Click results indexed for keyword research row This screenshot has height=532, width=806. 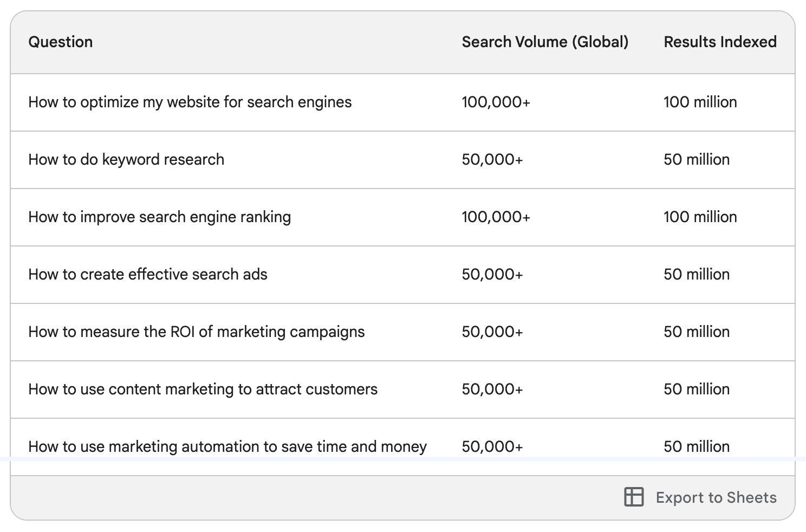(697, 159)
